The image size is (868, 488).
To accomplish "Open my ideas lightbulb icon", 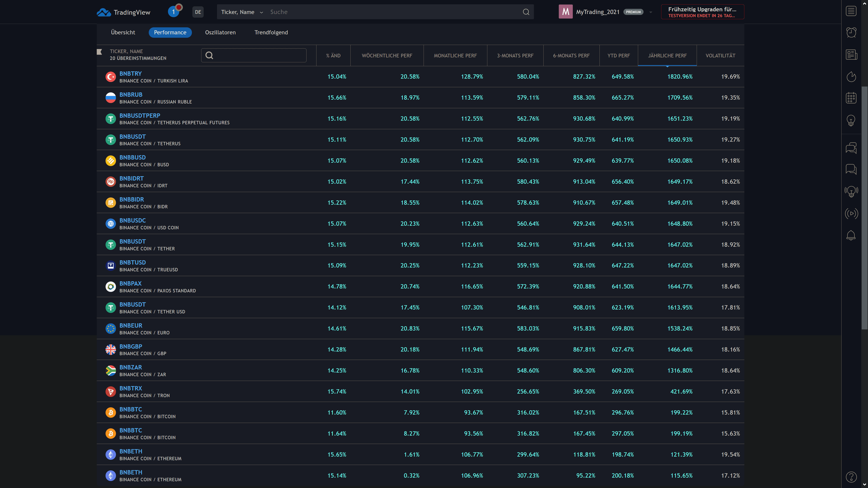I will [x=851, y=120].
